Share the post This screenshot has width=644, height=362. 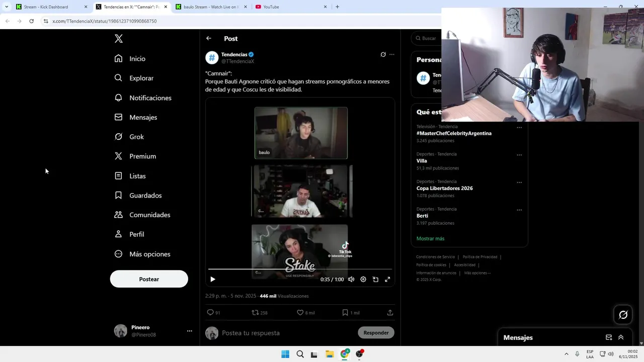(x=390, y=313)
